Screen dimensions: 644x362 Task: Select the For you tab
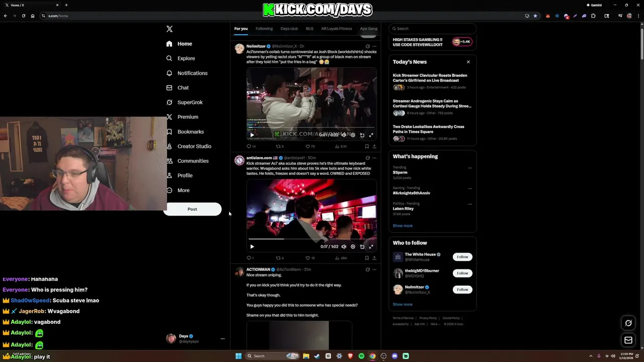[241, 29]
